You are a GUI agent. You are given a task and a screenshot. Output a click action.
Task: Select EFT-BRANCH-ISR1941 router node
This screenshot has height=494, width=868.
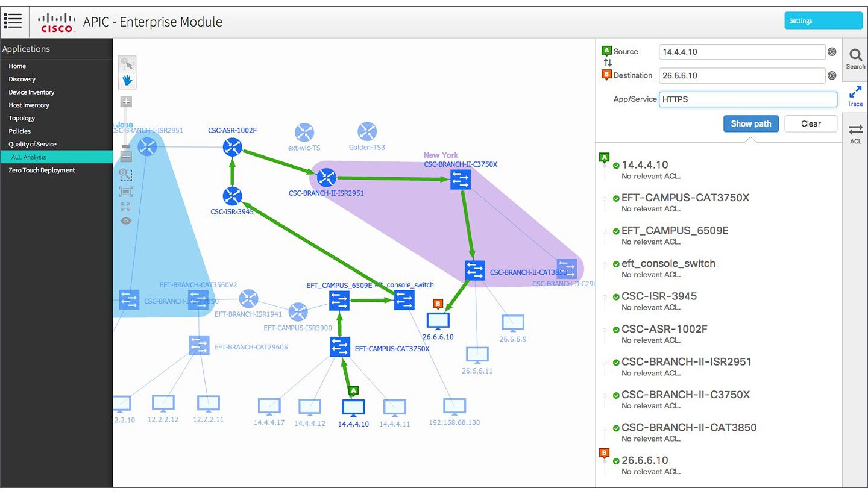tap(248, 299)
